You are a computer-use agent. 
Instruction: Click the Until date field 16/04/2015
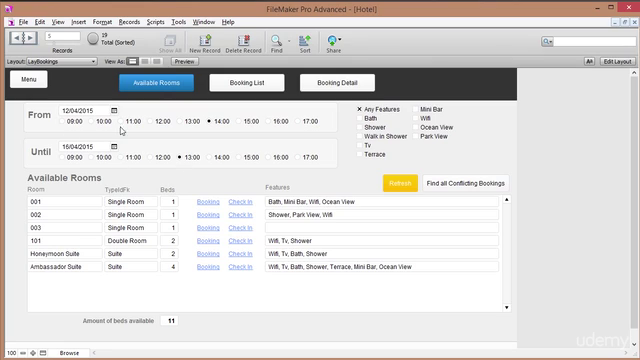[x=84, y=147]
